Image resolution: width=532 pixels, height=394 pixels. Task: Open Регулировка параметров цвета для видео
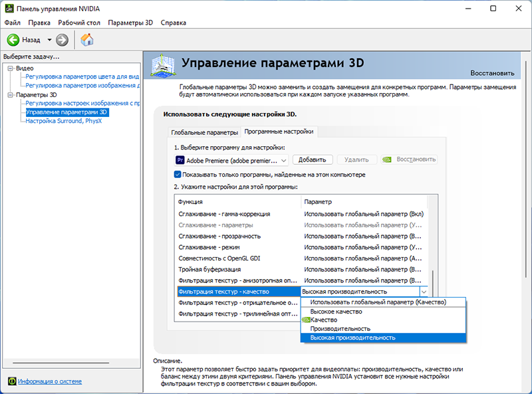pyautogui.click(x=82, y=76)
